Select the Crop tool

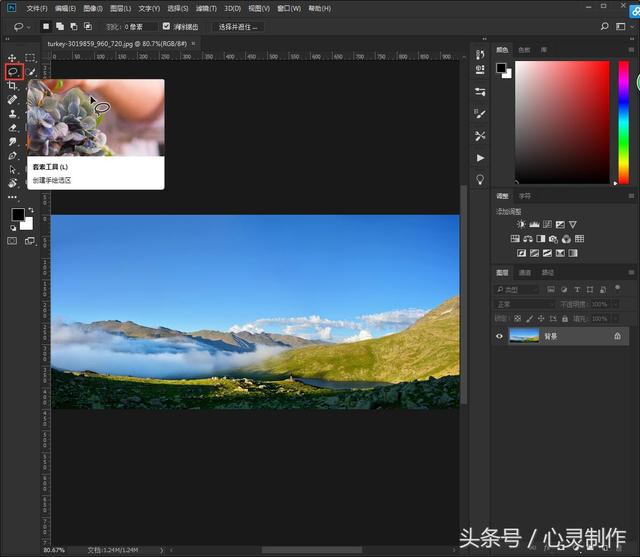click(12, 86)
